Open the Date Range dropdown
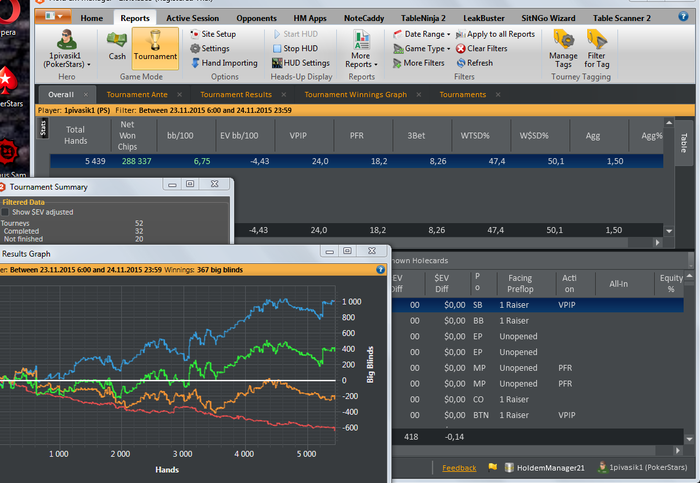This screenshot has height=483, width=700. pos(421,34)
